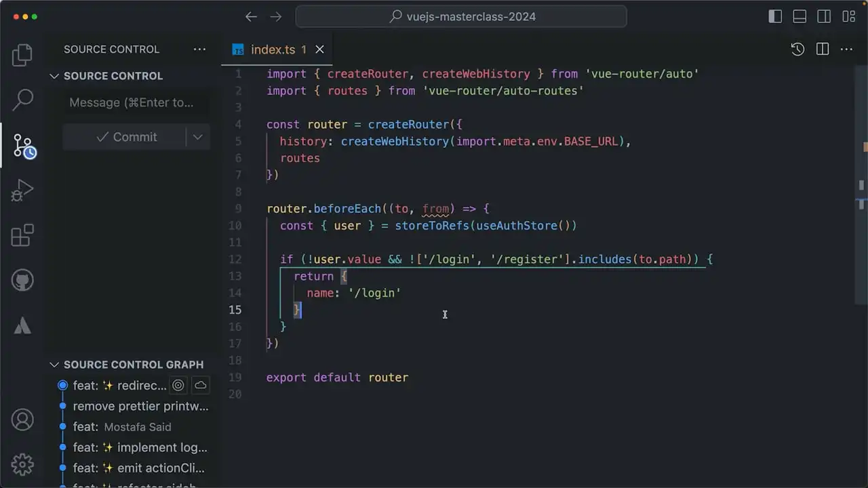Click the 'routes' property on line 6
The image size is (868, 488).
300,158
